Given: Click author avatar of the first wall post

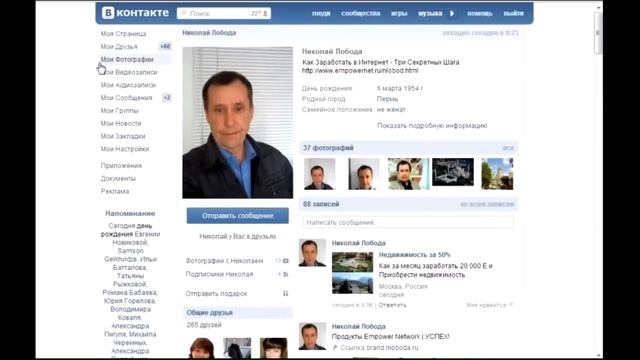Looking at the screenshot, I should click(312, 253).
